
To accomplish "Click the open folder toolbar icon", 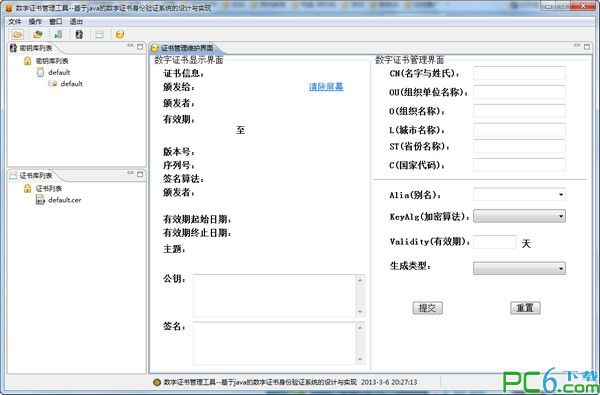I will coord(17,34).
